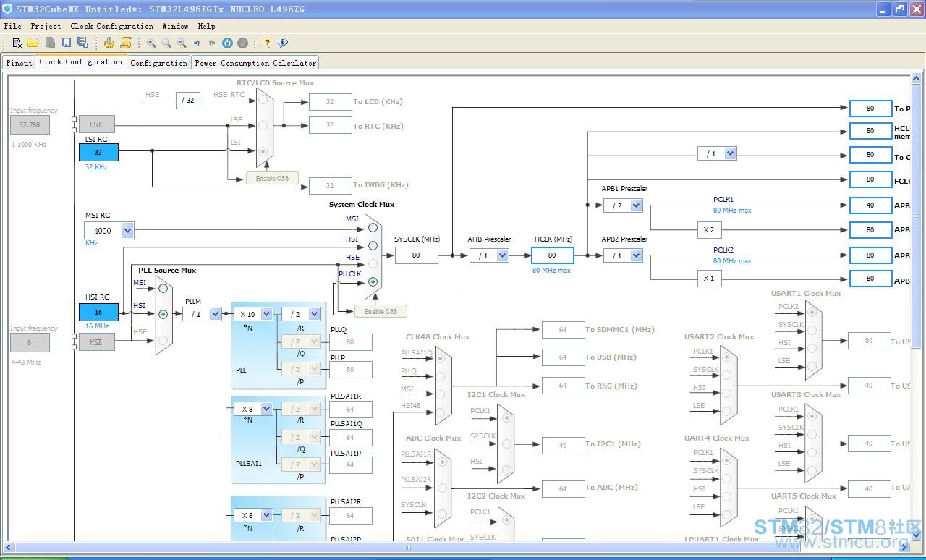Image resolution: width=926 pixels, height=560 pixels.
Task: Select PLLCLK in System Clock Mux
Action: tap(373, 281)
